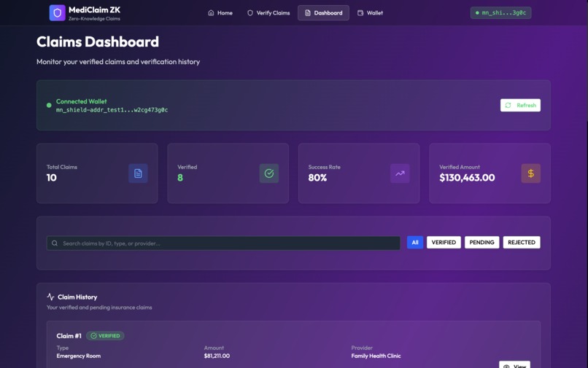Filter claims by VERIFIED
Image resolution: width=588 pixels, height=368 pixels.
click(444, 243)
